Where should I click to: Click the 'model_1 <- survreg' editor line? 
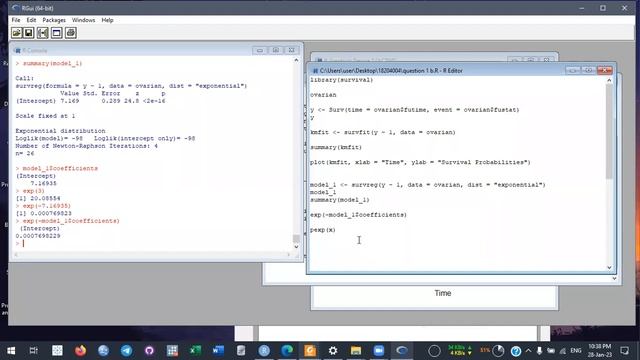pyautogui.click(x=428, y=185)
